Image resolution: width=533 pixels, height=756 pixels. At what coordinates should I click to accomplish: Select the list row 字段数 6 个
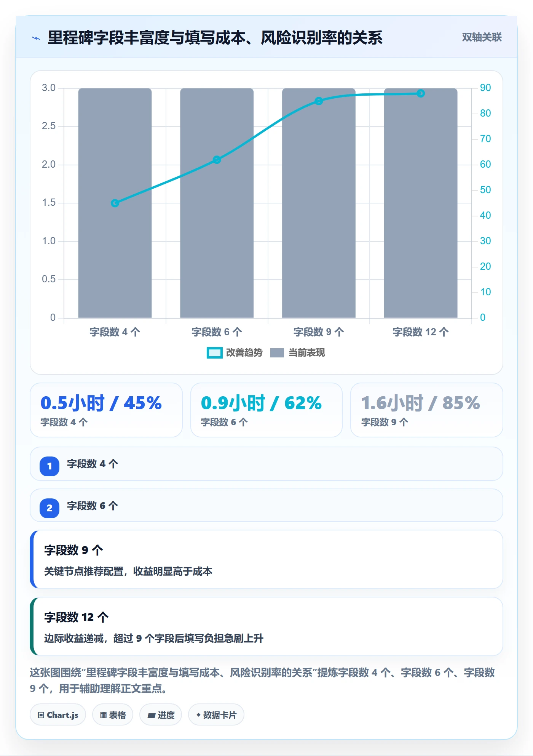pos(266,506)
